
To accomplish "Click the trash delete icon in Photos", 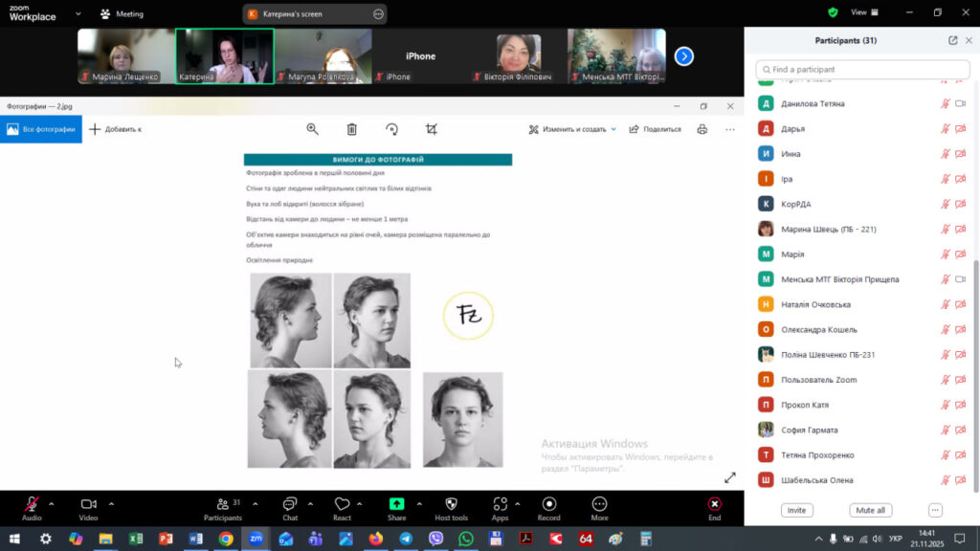I will 351,129.
